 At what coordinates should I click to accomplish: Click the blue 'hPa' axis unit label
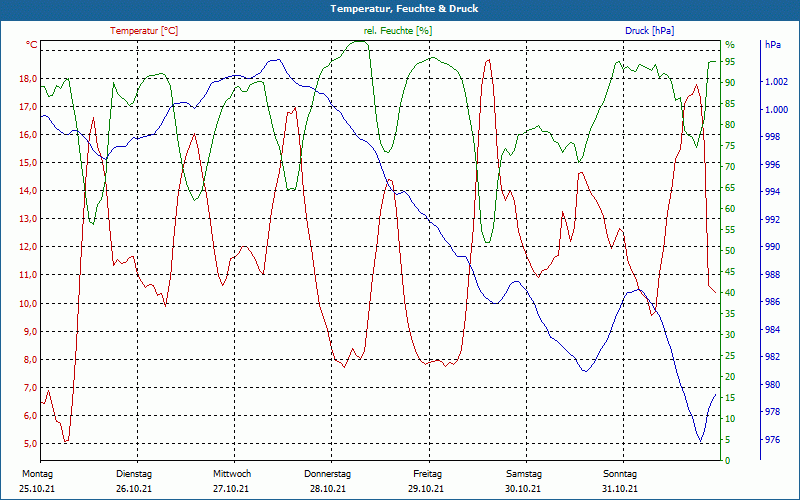click(773, 45)
